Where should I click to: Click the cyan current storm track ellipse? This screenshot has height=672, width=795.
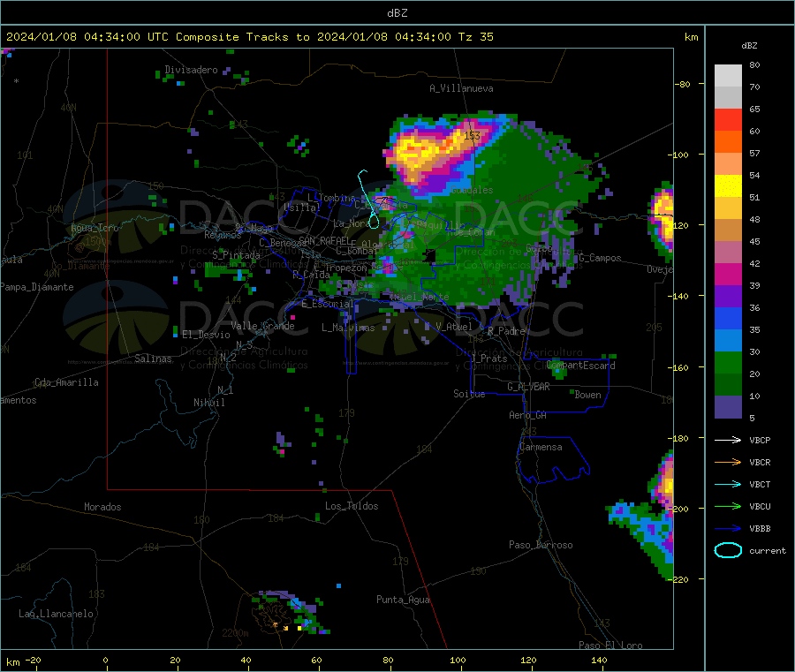(374, 222)
